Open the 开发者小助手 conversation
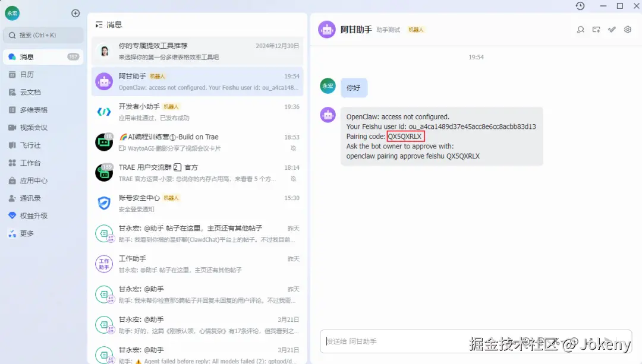The height and width of the screenshot is (364, 642). tap(197, 112)
